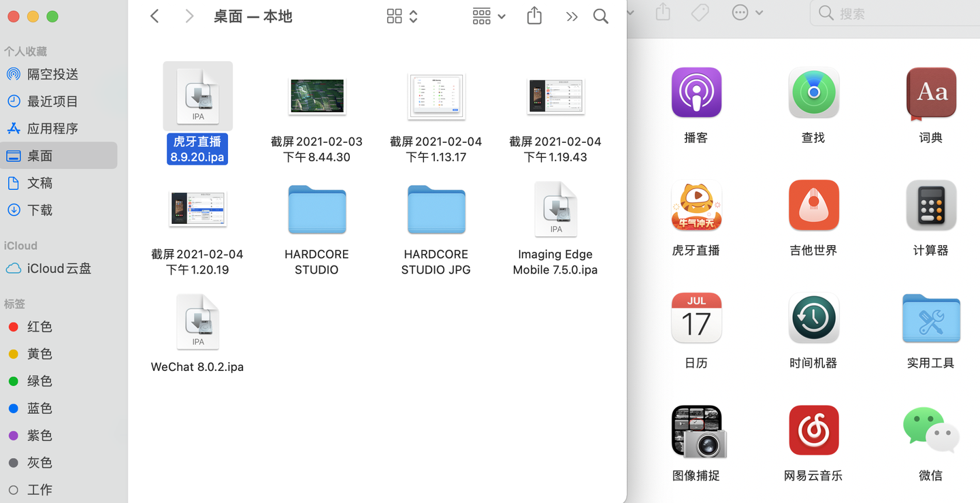980x503 pixels.
Task: Open the 图像捕捉 Image Capture app
Action: [696, 430]
